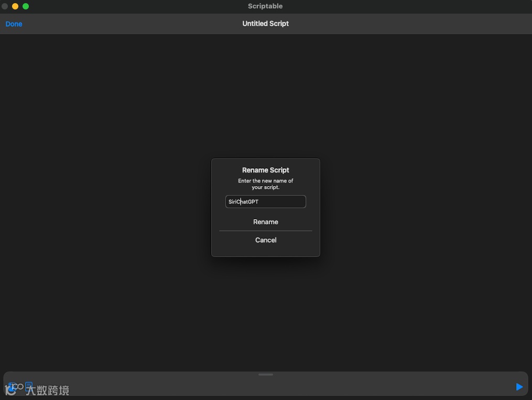Click the Untitled Script title
The image size is (532, 400).
[265, 24]
